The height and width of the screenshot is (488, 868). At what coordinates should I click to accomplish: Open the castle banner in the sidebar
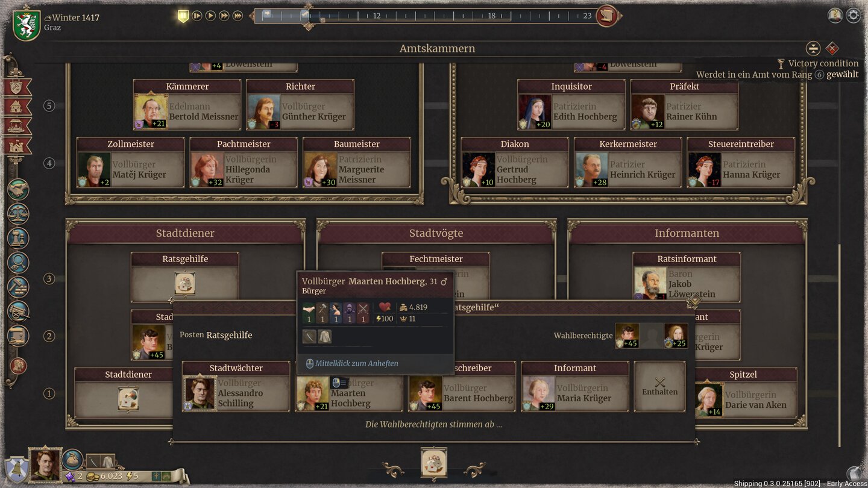point(17,145)
